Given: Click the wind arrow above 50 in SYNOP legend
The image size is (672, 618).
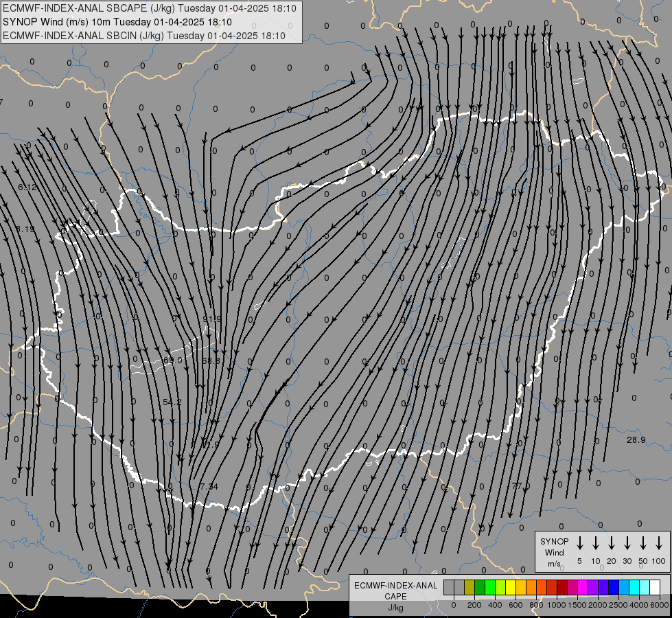Looking at the screenshot, I should click(643, 542).
